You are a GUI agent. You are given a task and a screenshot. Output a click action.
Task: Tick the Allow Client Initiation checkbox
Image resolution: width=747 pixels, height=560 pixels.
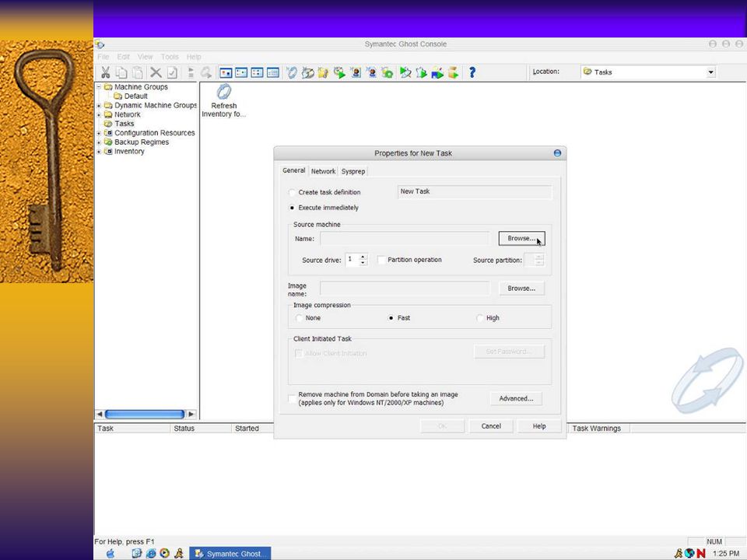pos(299,353)
